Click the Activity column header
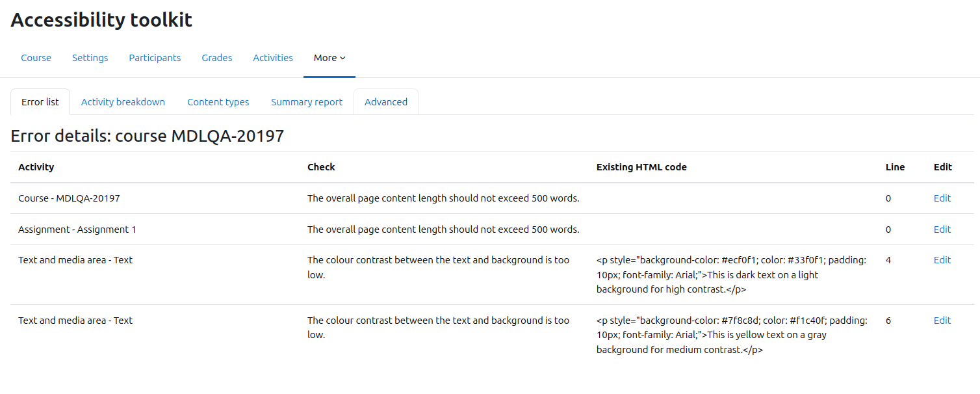 36,167
